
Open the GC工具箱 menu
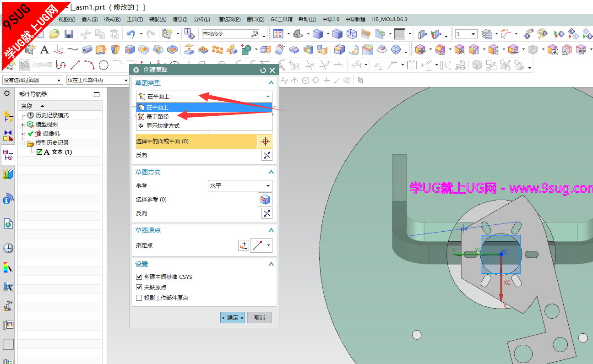tap(282, 19)
